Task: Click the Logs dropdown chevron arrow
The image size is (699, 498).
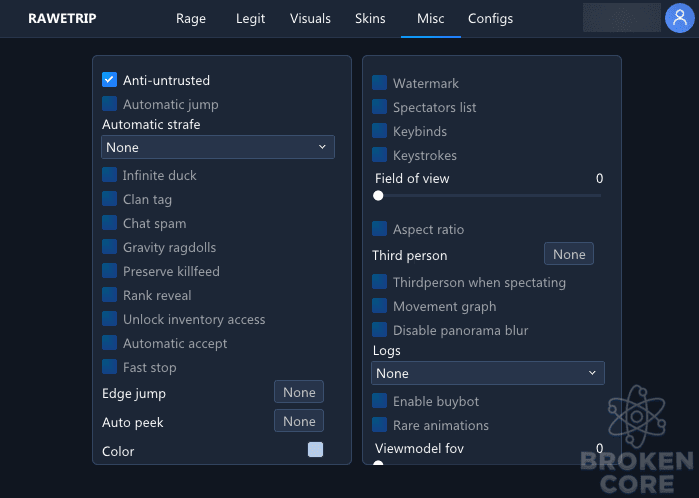Action: [592, 373]
